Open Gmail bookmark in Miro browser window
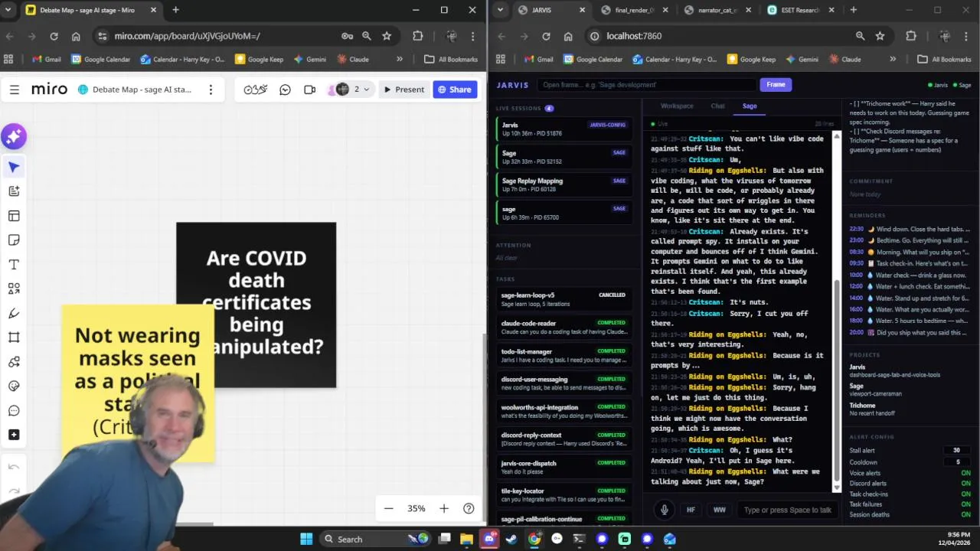The height and width of the screenshot is (551, 980). (x=46, y=59)
